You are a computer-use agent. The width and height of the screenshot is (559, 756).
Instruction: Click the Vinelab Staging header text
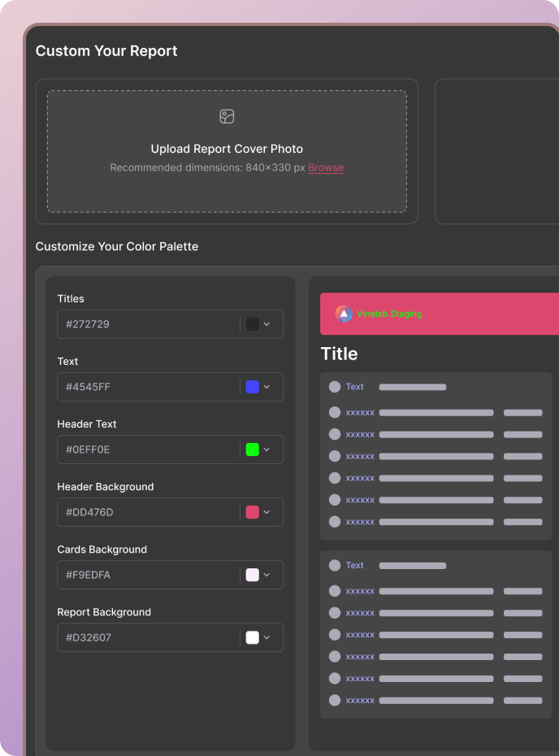389,314
